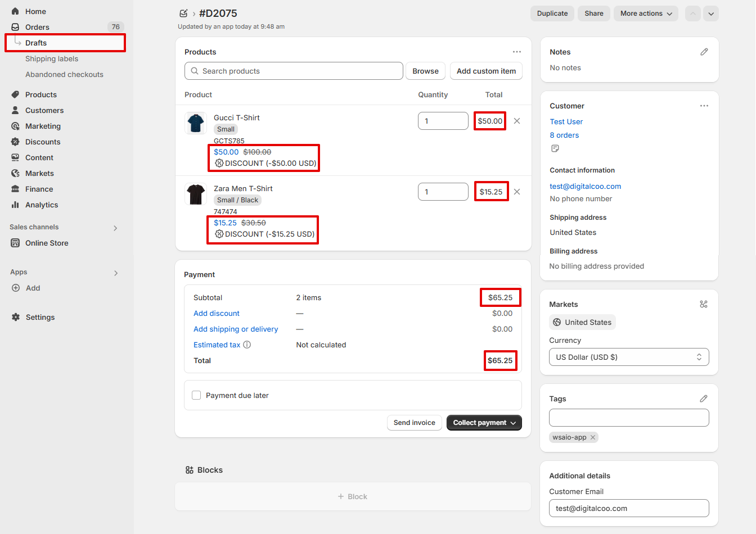This screenshot has height=534, width=756.
Task: Check the Payment due later box
Action: click(x=196, y=395)
